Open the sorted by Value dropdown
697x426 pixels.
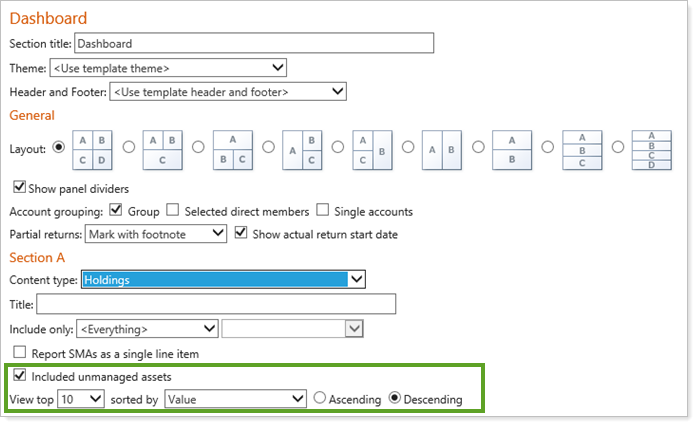pos(236,399)
